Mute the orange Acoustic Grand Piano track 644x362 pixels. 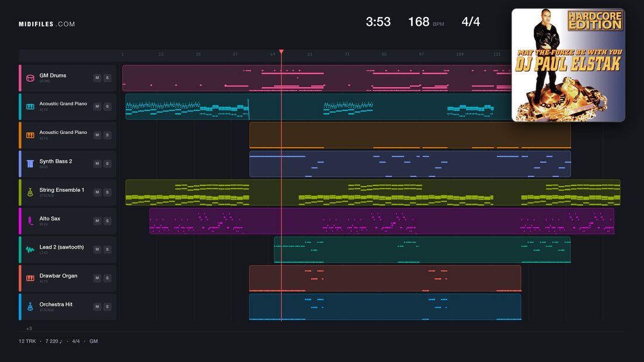[97, 135]
